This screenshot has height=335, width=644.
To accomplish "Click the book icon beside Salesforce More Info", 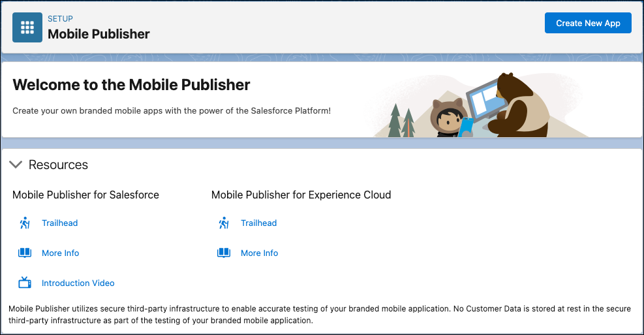I will [x=25, y=253].
